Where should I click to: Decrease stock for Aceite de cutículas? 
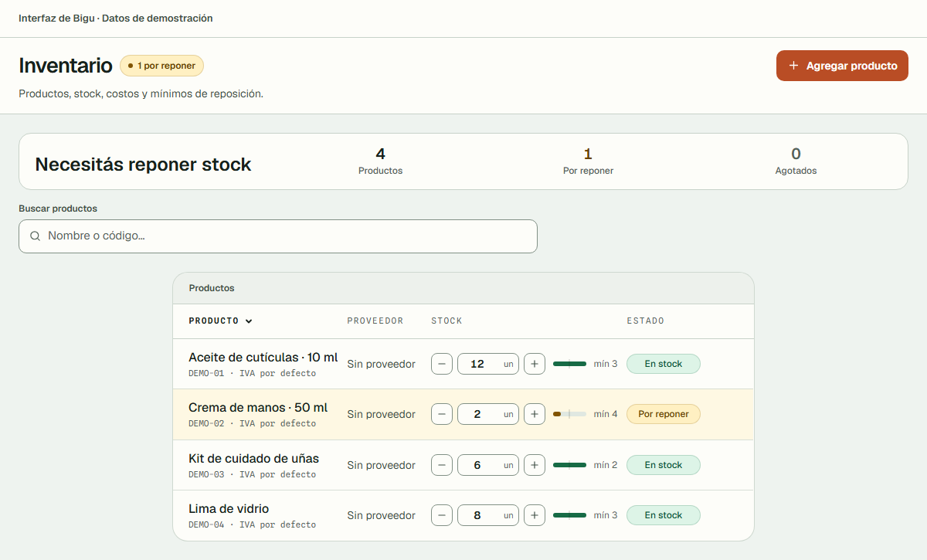pos(442,364)
